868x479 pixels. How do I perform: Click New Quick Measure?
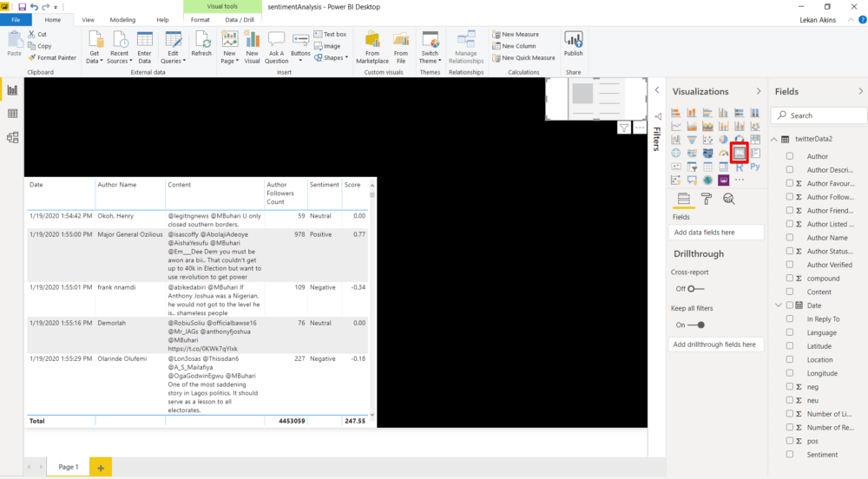coord(523,57)
